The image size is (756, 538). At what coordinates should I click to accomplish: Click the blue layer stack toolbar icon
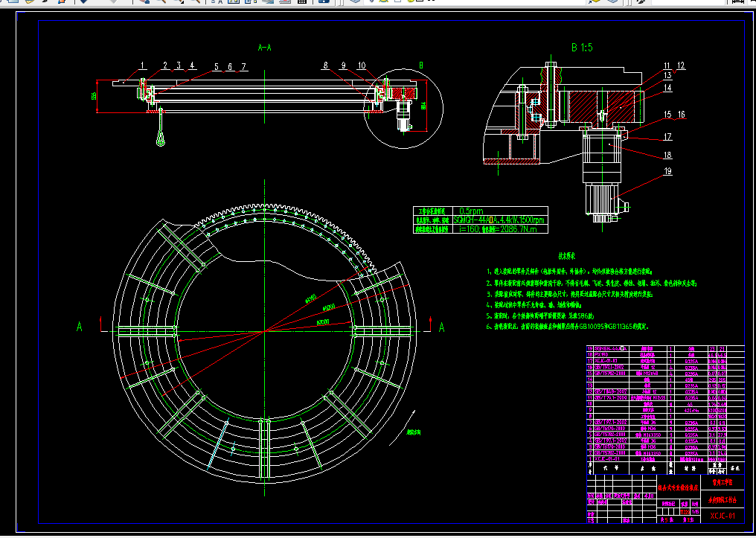[356, 2]
